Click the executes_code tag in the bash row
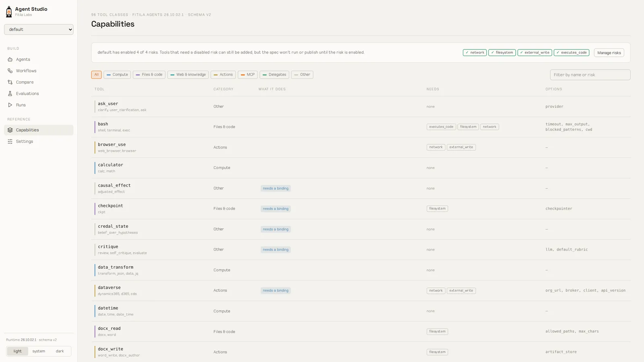 441,127
